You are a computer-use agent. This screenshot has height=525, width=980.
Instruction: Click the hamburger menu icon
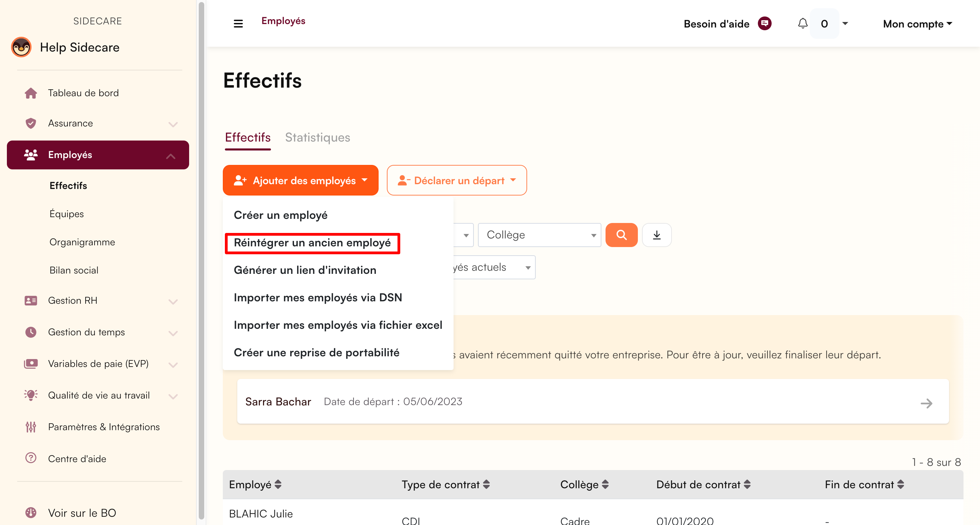tap(238, 24)
